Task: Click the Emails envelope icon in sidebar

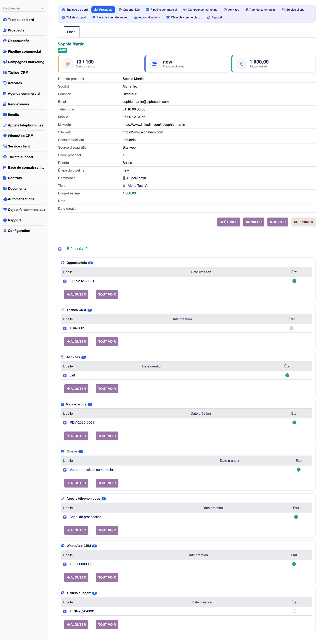Action: [5, 115]
